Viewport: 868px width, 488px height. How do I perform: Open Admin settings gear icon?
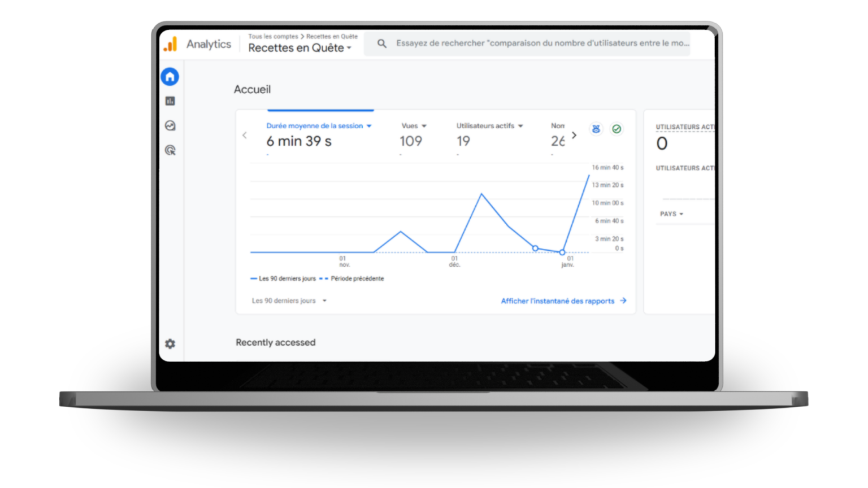[170, 343]
